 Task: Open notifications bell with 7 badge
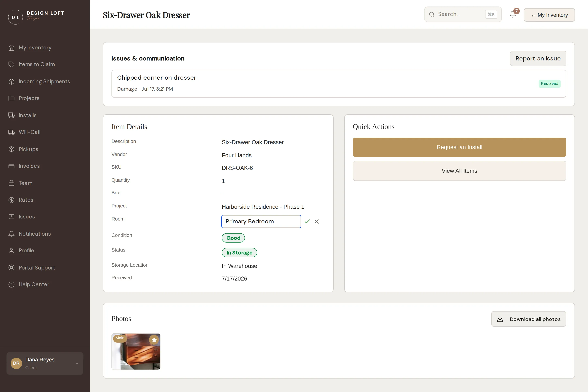pyautogui.click(x=513, y=14)
